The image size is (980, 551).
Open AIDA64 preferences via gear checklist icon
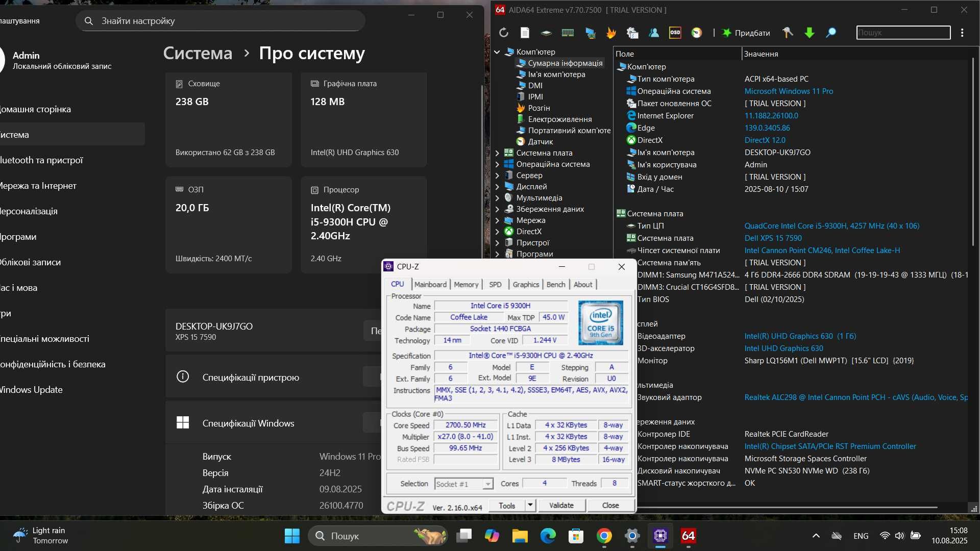(x=632, y=33)
